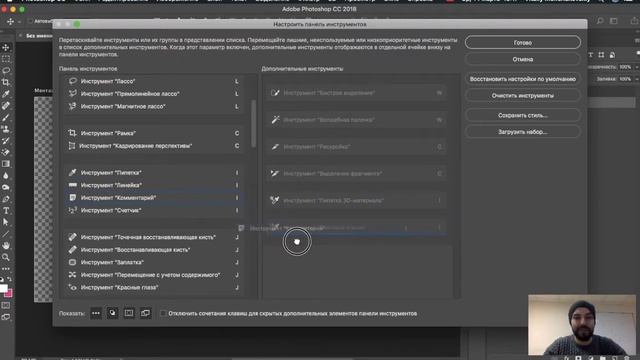The height and width of the screenshot is (360, 640).
Task: Select row Инструмент "Восстанавливающая кисть"
Action: tap(154, 250)
